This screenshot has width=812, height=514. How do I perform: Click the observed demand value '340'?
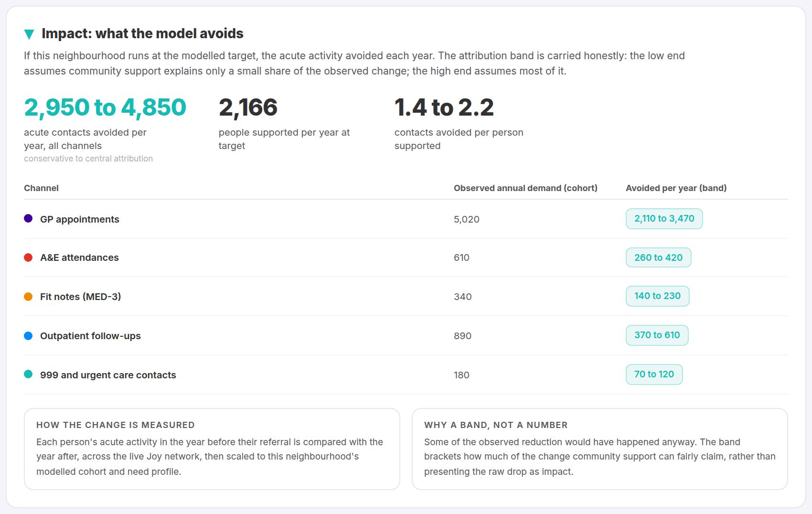462,297
